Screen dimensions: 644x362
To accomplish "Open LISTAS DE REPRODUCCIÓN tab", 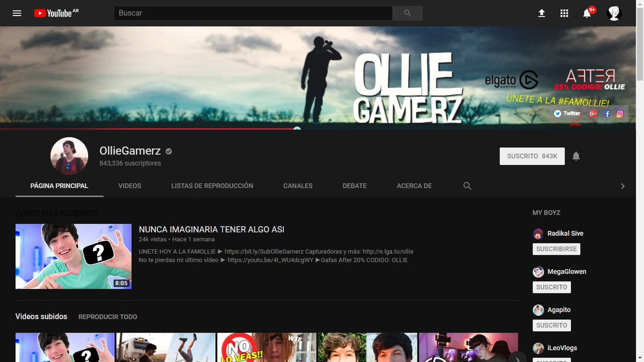I will (x=212, y=186).
